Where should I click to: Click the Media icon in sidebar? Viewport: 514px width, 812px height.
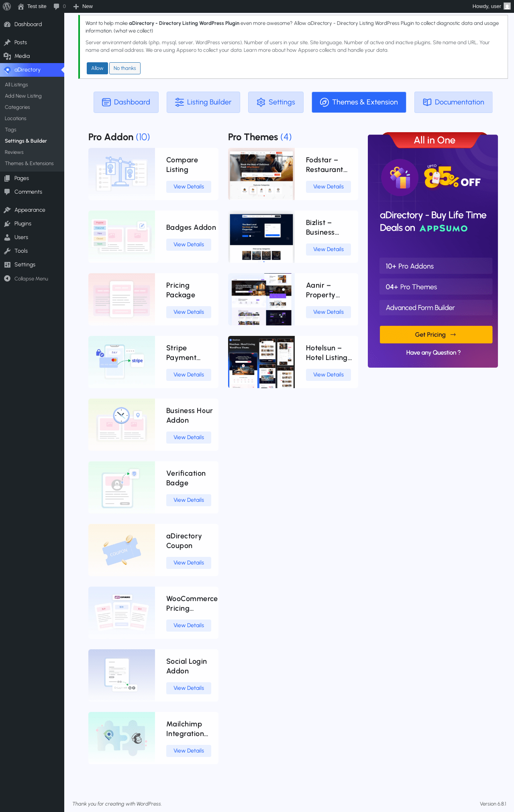[x=7, y=56]
